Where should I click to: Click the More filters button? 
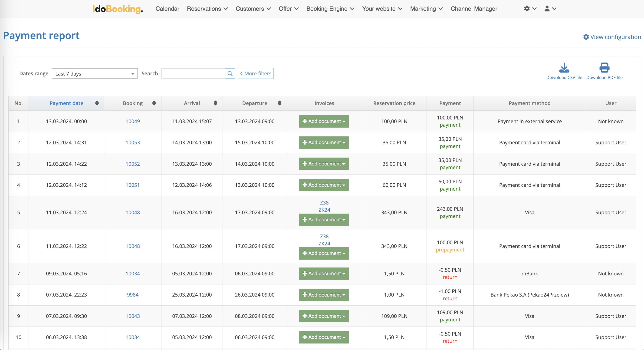(x=255, y=73)
